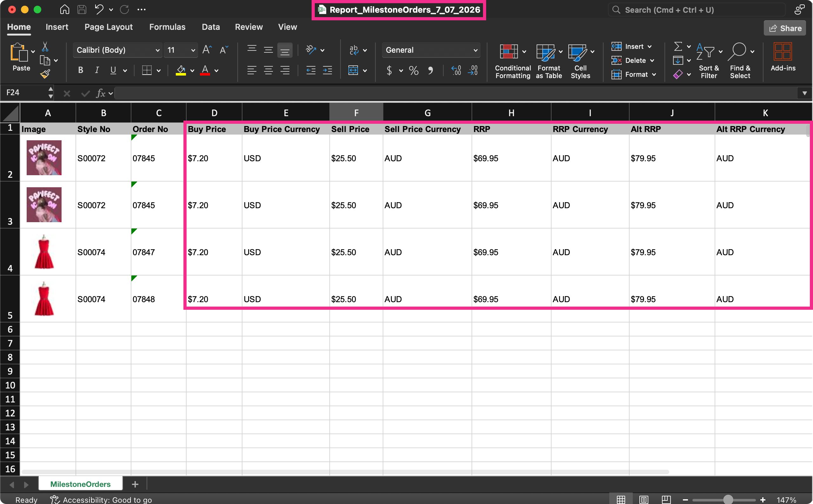The image size is (813, 504).
Task: Click Delete cells button
Action: pos(632,60)
